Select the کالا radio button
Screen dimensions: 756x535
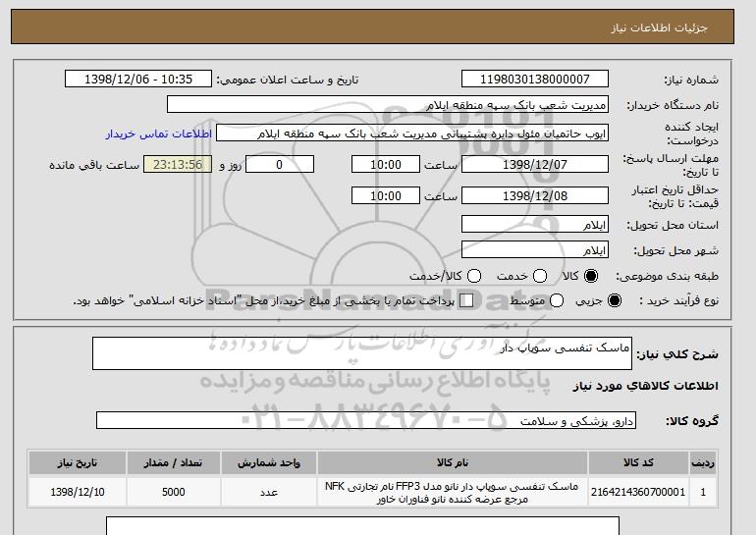tap(591, 276)
